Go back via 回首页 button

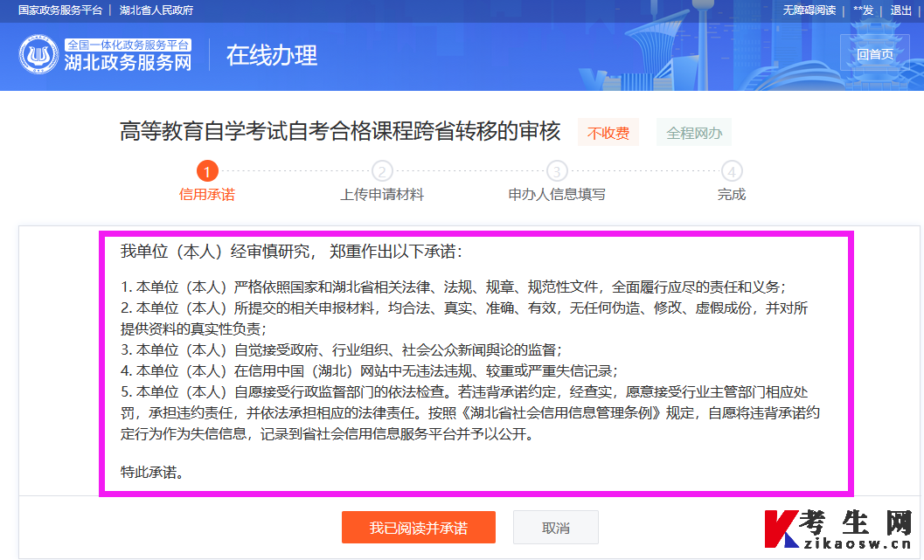point(874,53)
